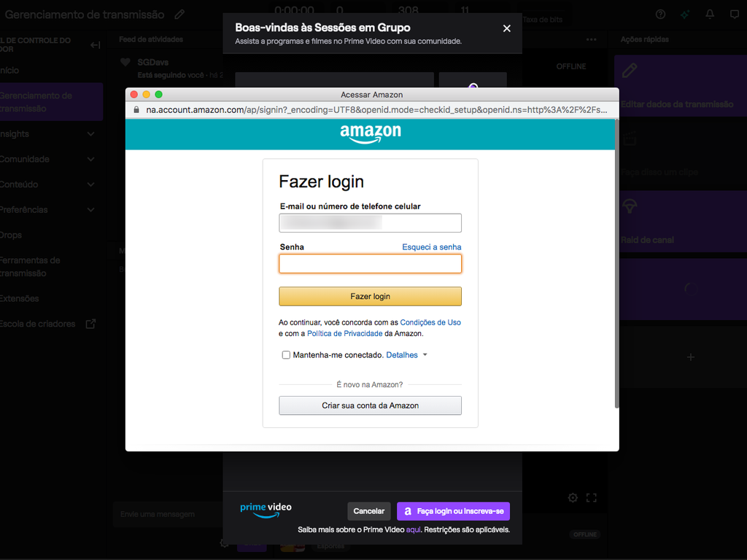Click the yellow Fazer login button
Image resolution: width=747 pixels, height=560 pixels.
click(x=370, y=296)
